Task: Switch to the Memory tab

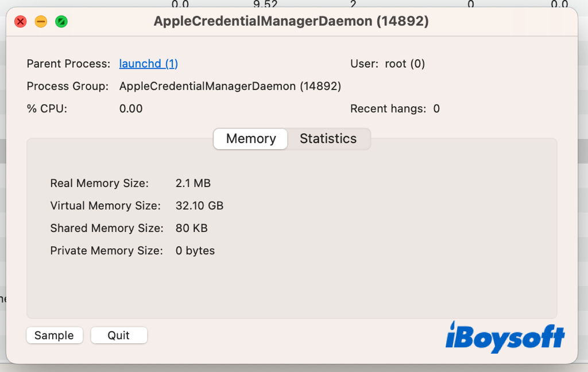Action: [250, 139]
